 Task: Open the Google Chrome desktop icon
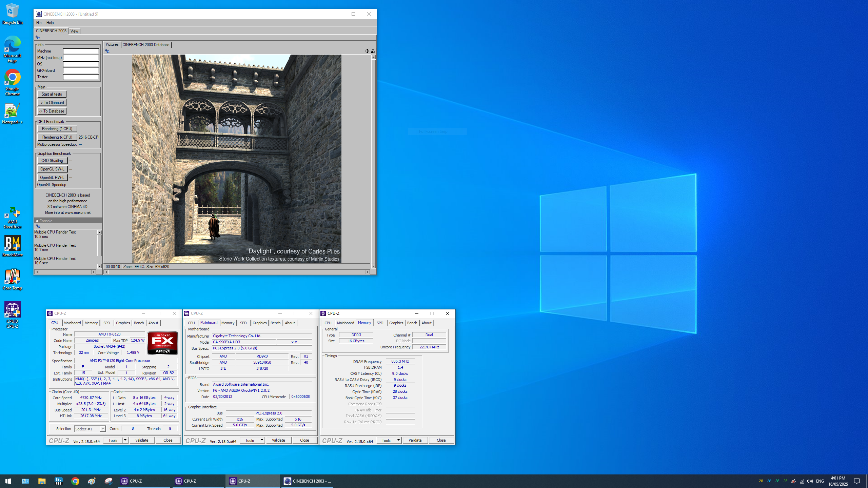[x=13, y=83]
